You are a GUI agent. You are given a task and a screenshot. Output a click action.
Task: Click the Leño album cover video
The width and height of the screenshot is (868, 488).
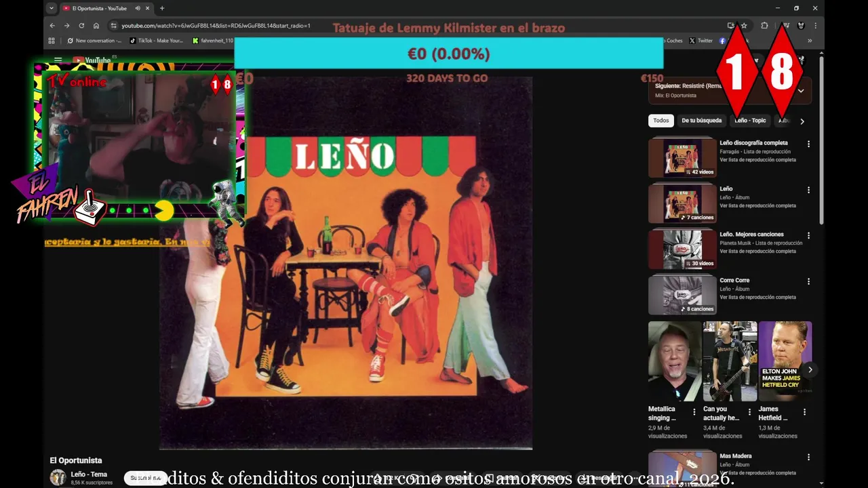[x=346, y=263]
